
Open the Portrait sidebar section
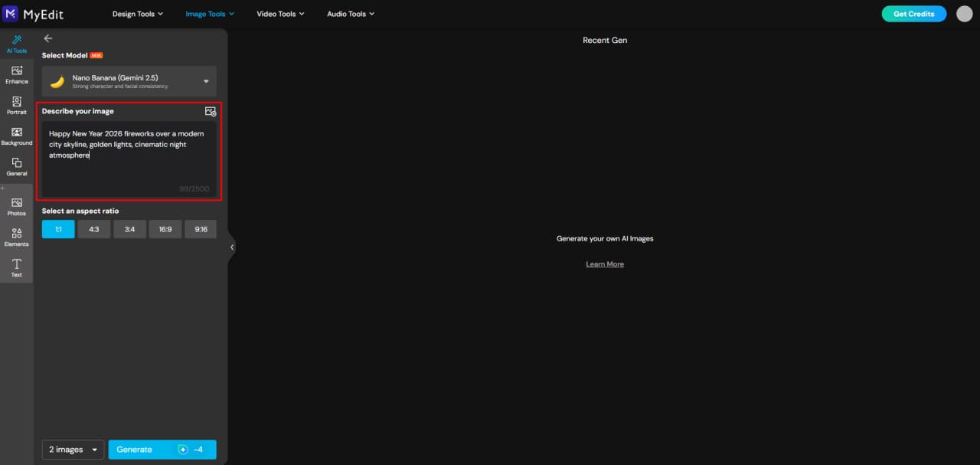[17, 105]
